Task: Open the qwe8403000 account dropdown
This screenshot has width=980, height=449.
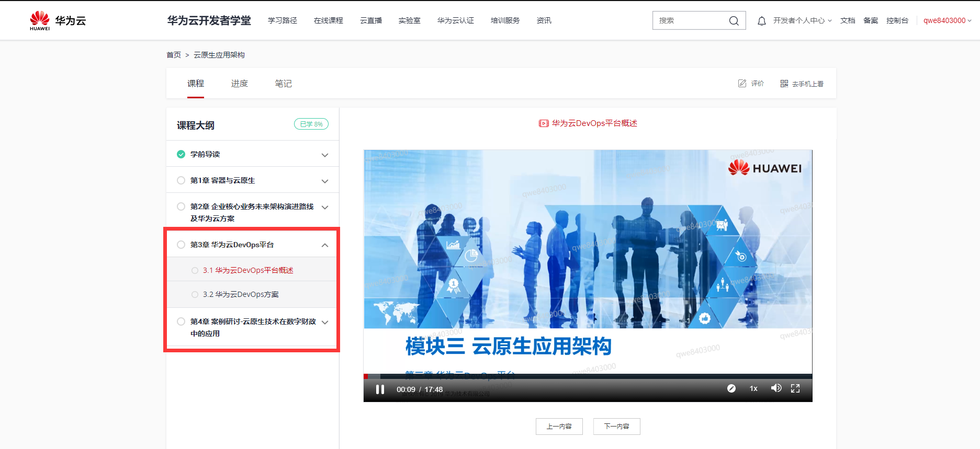Action: [947, 21]
